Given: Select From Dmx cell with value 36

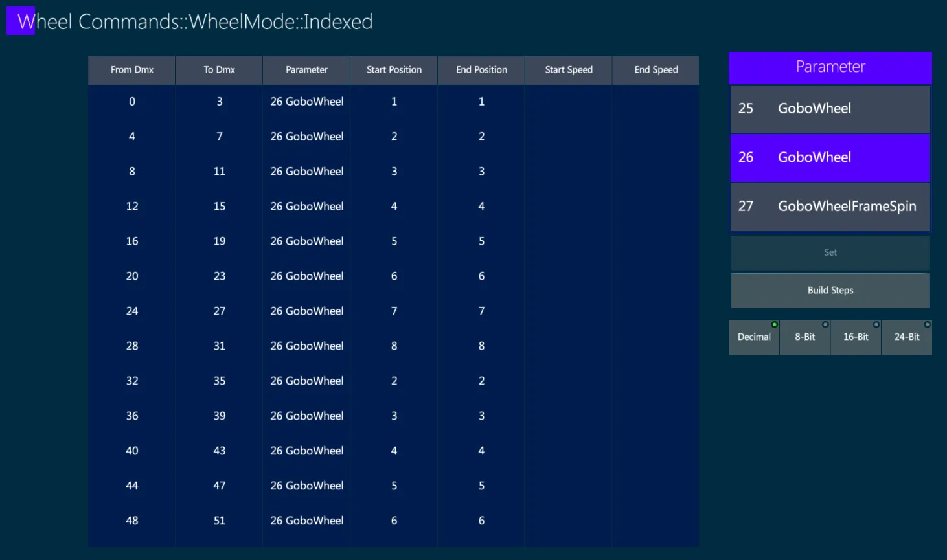Looking at the screenshot, I should tap(132, 416).
